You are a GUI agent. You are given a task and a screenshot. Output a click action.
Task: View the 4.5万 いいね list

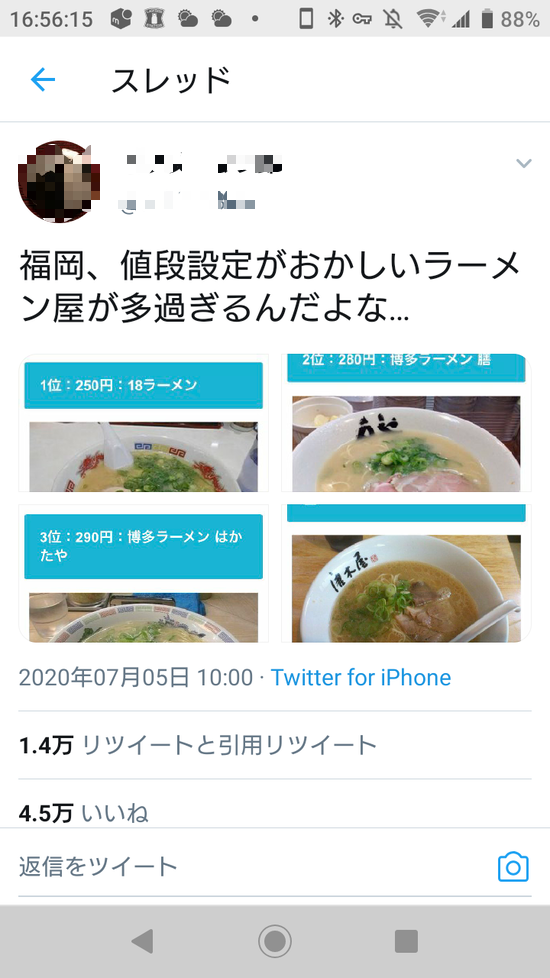(84, 813)
